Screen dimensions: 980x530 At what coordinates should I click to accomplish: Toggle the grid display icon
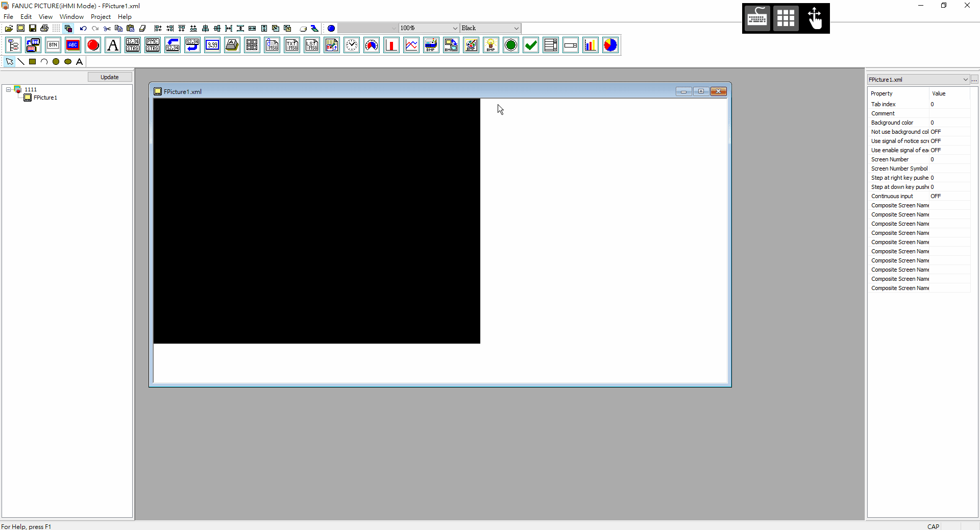click(x=56, y=29)
